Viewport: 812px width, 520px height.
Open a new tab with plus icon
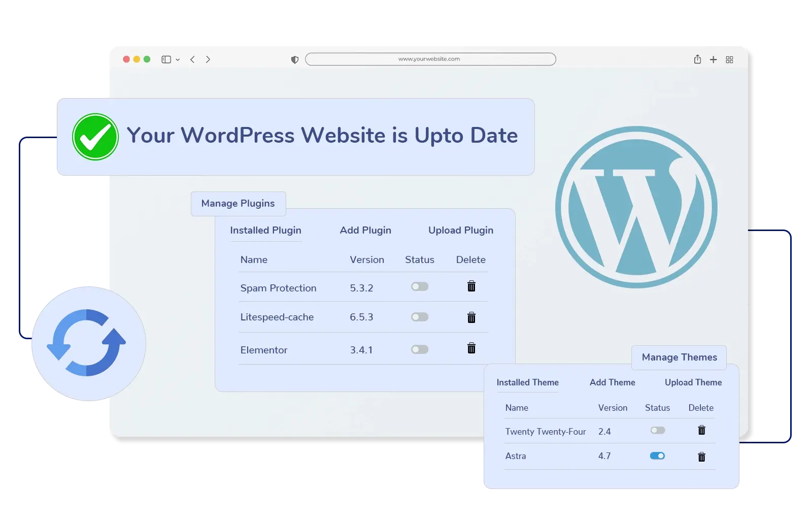[x=713, y=59]
